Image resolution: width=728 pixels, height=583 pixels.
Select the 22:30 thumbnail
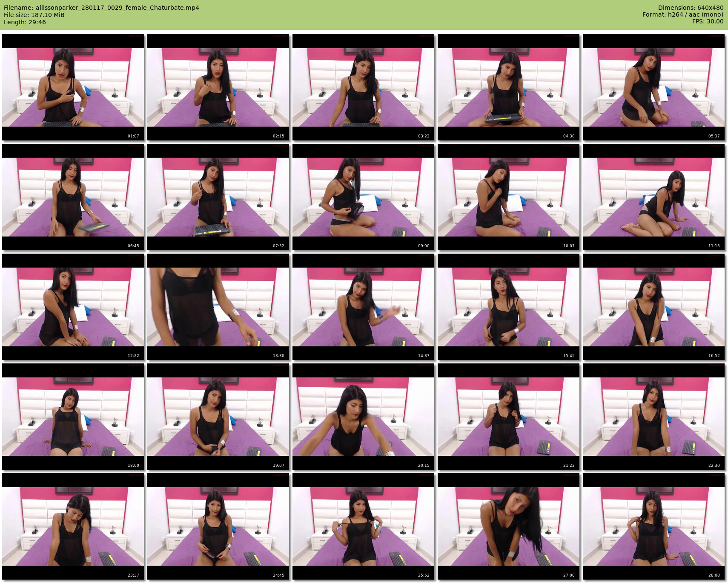click(653, 417)
